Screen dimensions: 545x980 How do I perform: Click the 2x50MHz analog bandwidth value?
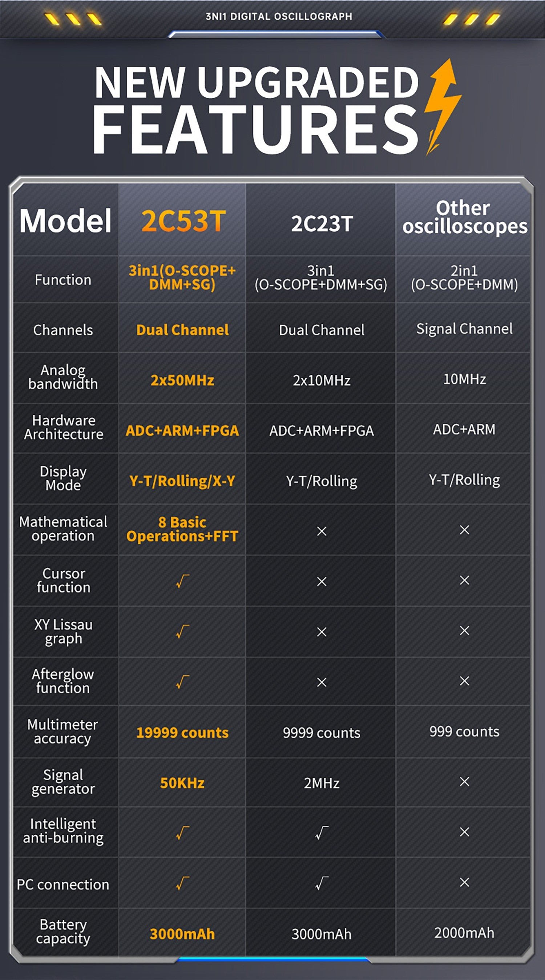click(x=182, y=380)
